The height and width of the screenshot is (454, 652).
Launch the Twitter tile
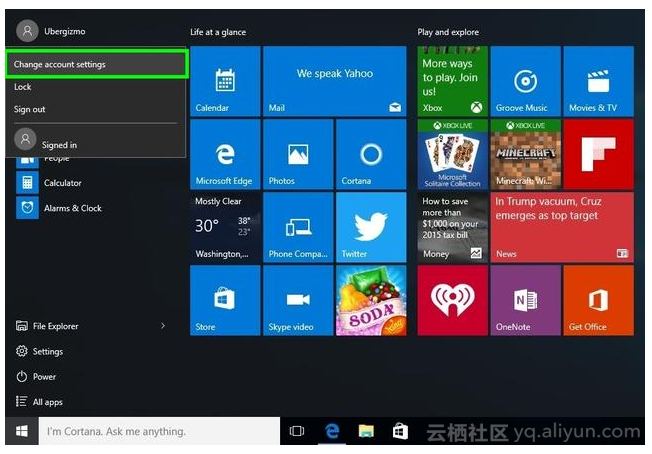click(371, 227)
